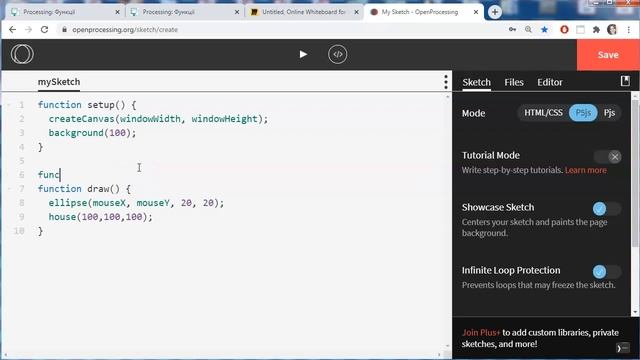640x360 pixels.
Task: Toggle Tutorial Mode switch
Action: (x=608, y=157)
